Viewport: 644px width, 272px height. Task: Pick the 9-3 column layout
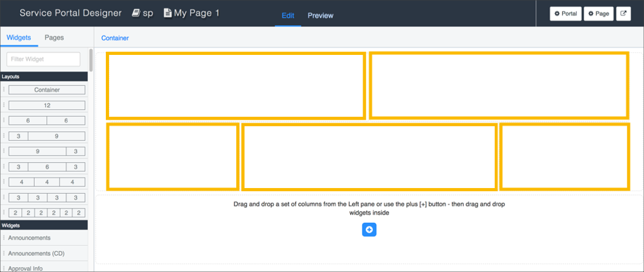pos(46,151)
